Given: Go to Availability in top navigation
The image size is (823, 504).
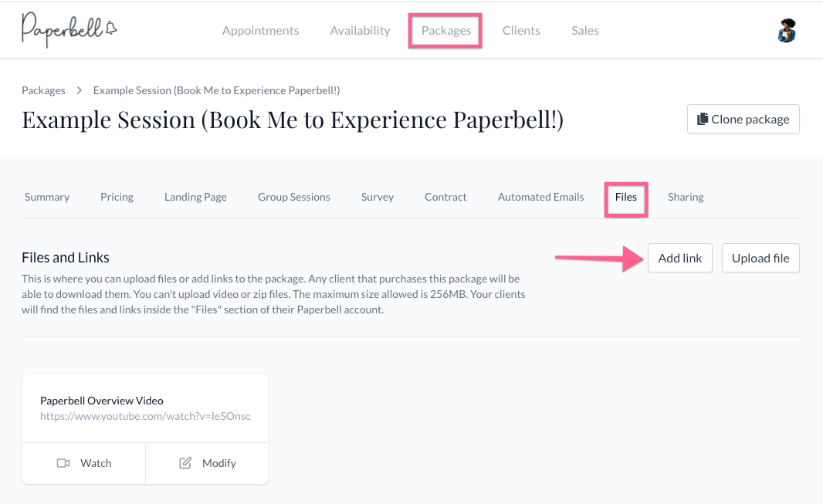Looking at the screenshot, I should coord(360,31).
